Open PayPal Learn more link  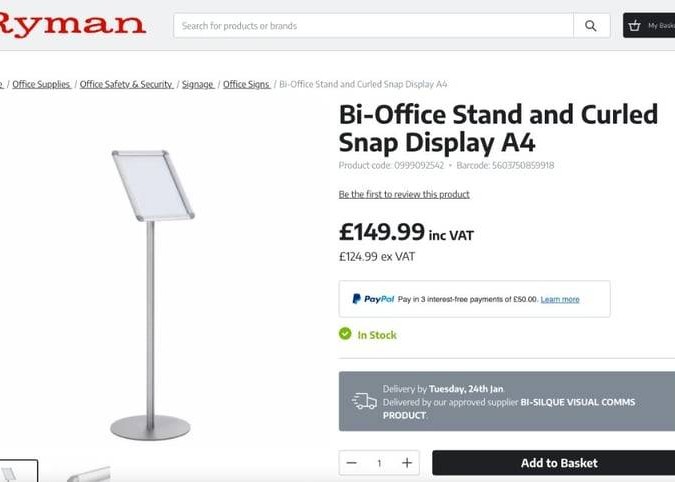(x=560, y=300)
